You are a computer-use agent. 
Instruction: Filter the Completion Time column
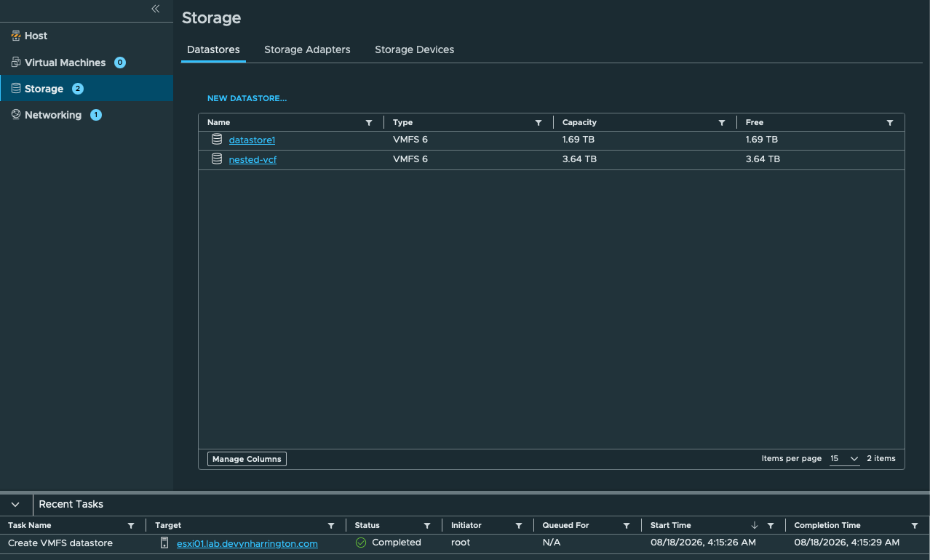tap(915, 526)
